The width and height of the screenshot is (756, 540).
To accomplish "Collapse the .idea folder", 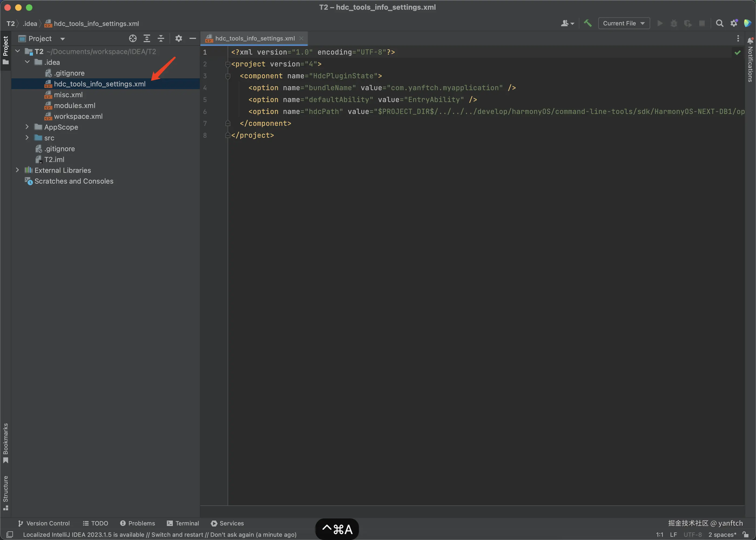I will click(x=27, y=62).
